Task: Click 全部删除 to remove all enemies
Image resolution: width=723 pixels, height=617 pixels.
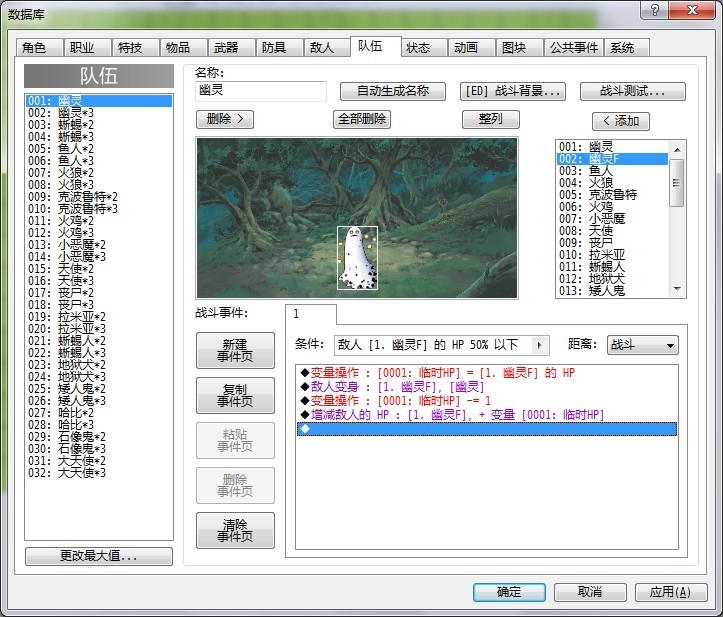Action: [x=362, y=119]
